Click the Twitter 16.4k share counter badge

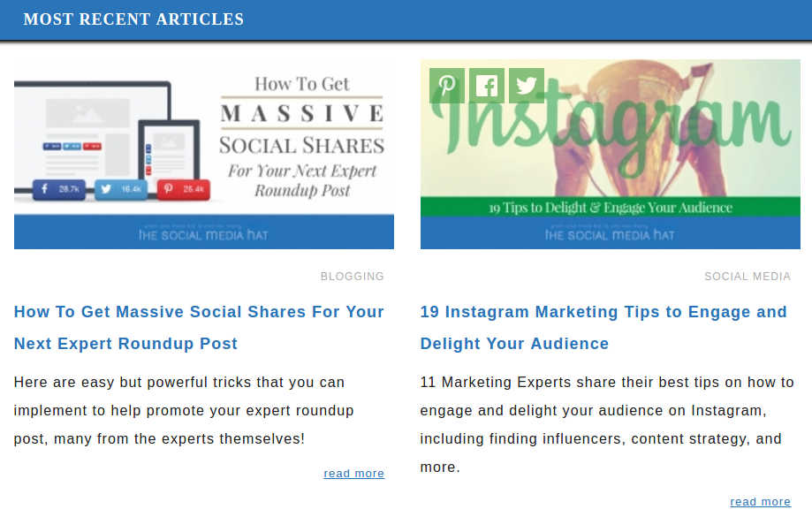[119, 188]
